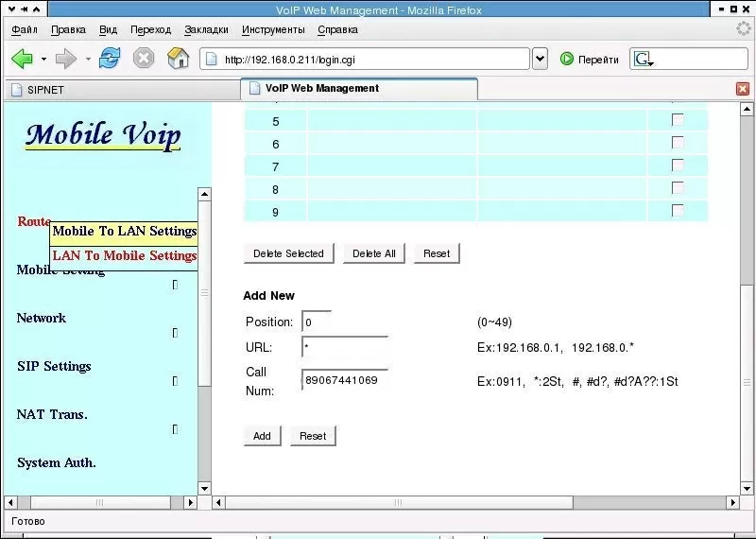The width and height of the screenshot is (756, 539).
Task: Click the Stop loading icon
Action: pyautogui.click(x=144, y=59)
